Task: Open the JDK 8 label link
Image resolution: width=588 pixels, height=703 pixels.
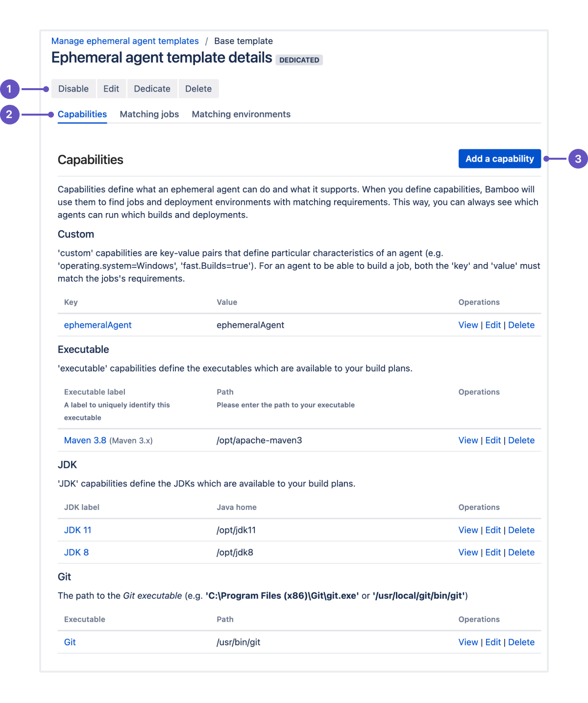Action: click(76, 553)
